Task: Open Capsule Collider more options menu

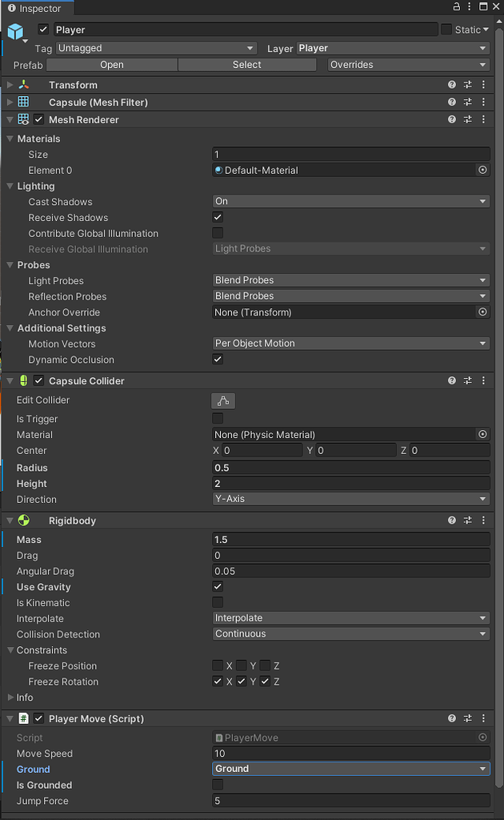Action: click(x=483, y=381)
